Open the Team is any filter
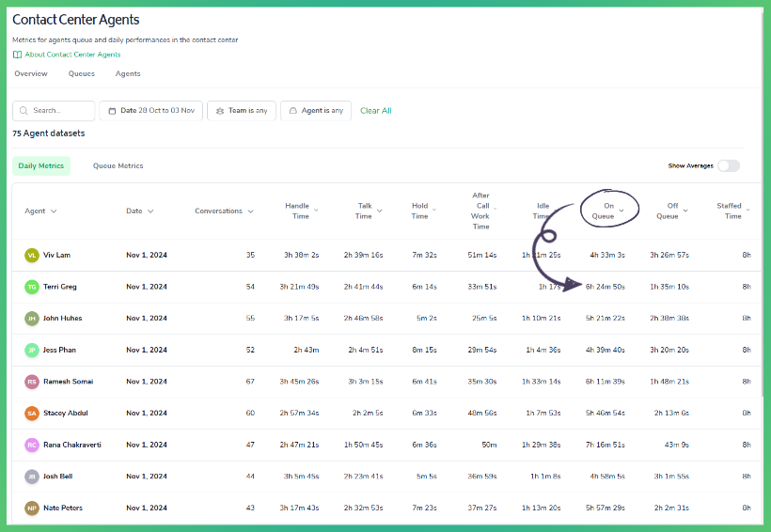The width and height of the screenshot is (771, 532). [x=242, y=111]
